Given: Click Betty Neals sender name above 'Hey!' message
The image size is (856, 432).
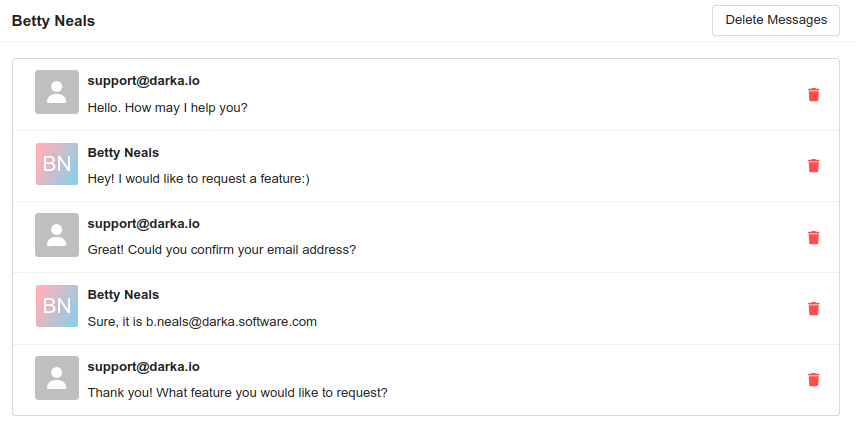Looking at the screenshot, I should point(123,152).
